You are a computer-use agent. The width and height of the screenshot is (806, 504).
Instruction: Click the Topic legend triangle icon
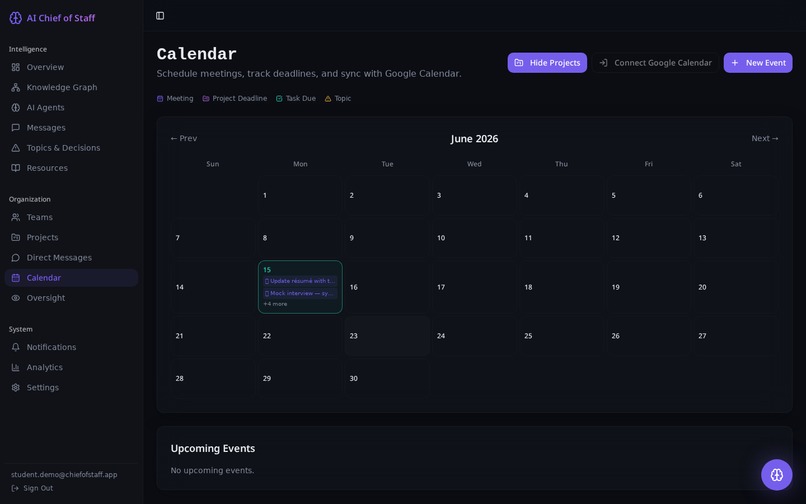point(328,99)
